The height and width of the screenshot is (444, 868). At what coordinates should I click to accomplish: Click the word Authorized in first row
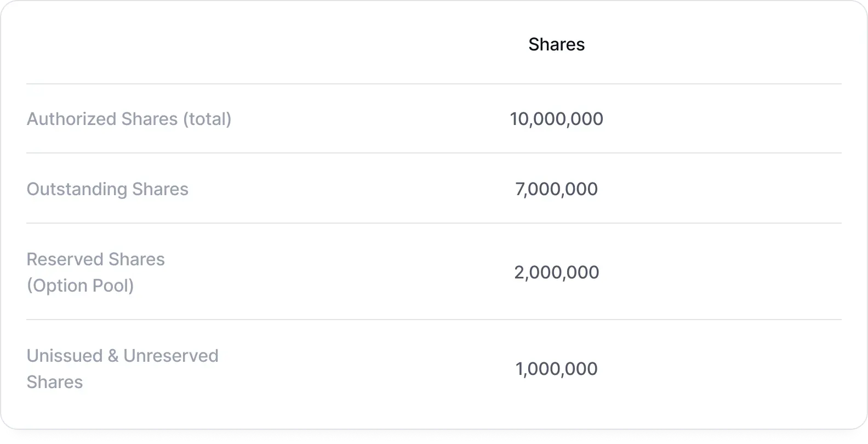[72, 119]
